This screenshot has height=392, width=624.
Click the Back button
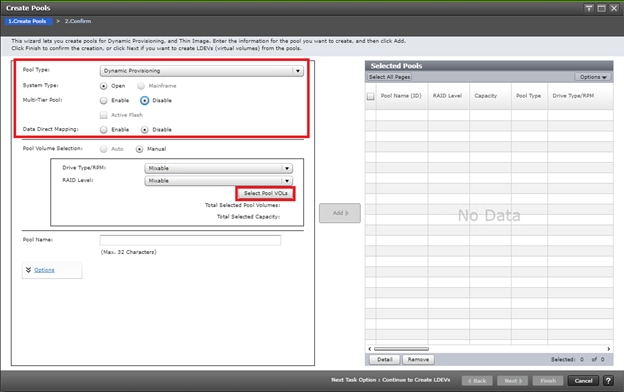click(x=477, y=380)
